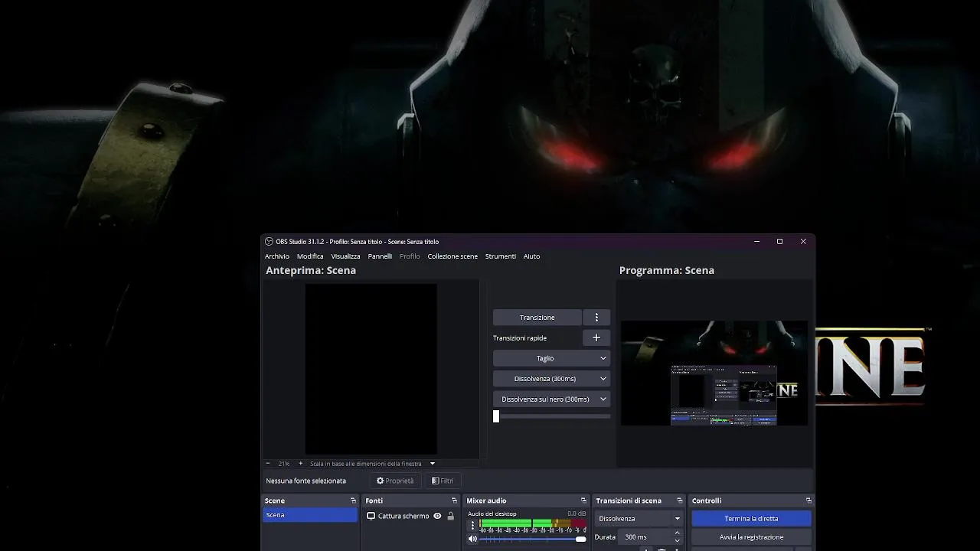Zoom in the preview with plus icon
980x551 pixels.
tap(300, 463)
